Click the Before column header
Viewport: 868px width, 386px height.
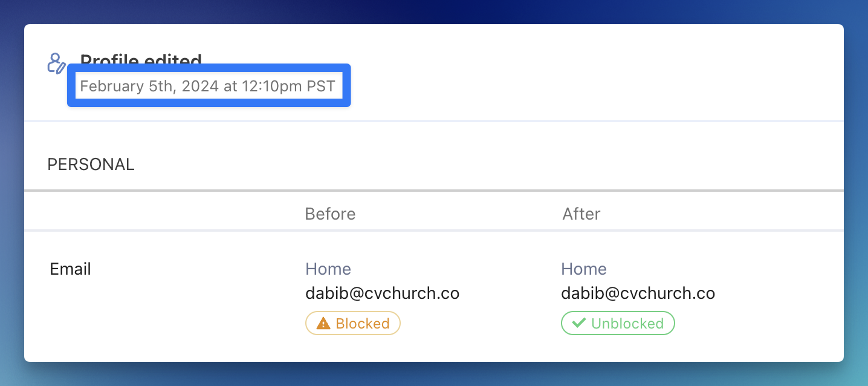tap(330, 214)
